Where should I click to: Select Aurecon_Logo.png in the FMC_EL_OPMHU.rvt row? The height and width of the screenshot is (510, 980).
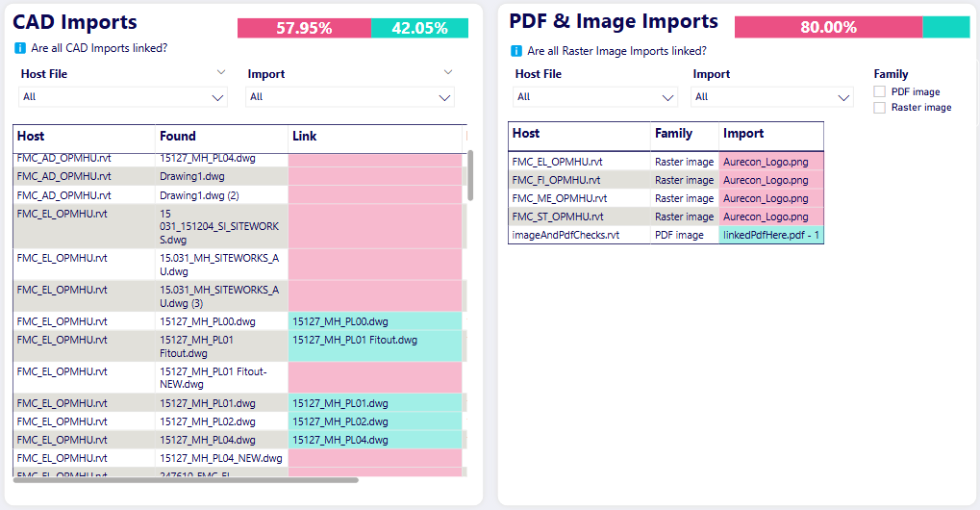[771, 162]
